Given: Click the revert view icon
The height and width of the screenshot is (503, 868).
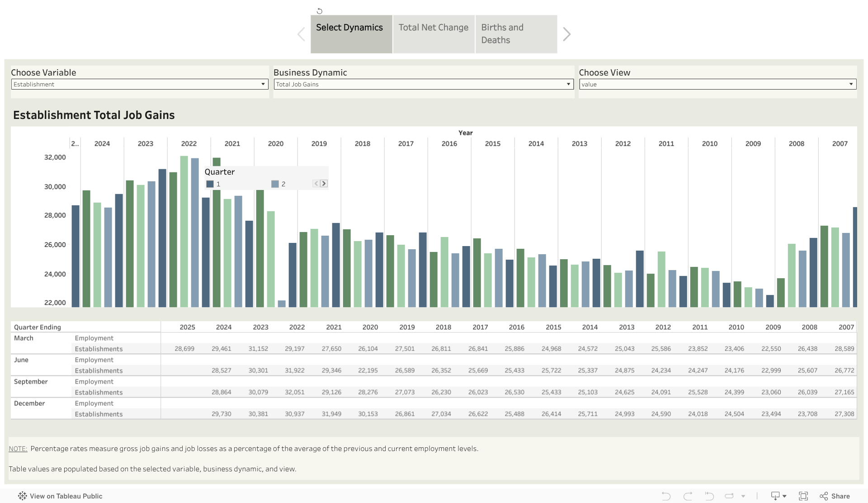Looking at the screenshot, I should 709,496.
